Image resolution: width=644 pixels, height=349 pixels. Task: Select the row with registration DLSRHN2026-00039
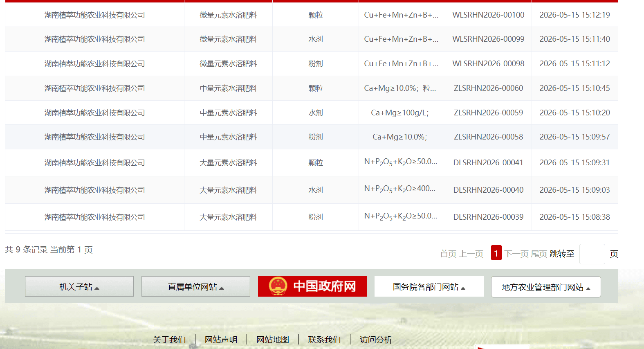pyautogui.click(x=311, y=217)
